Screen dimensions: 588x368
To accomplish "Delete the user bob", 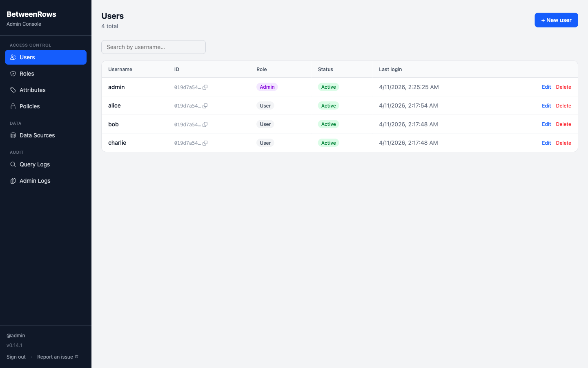I will (x=563, y=124).
